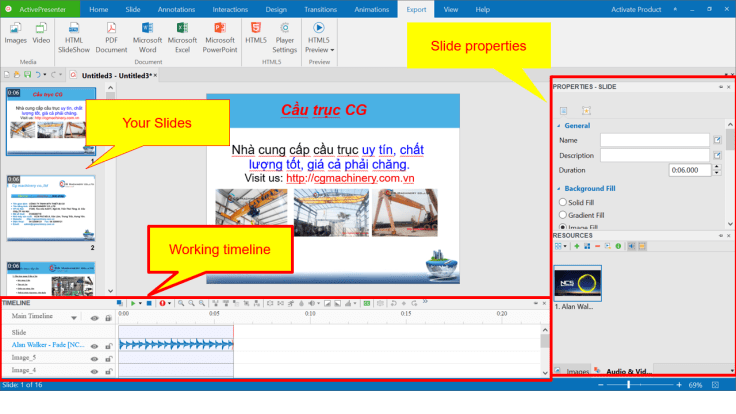Screen dimensions: 736x414
Task: Click the Save icon in quick toolbar
Action: pos(27,75)
